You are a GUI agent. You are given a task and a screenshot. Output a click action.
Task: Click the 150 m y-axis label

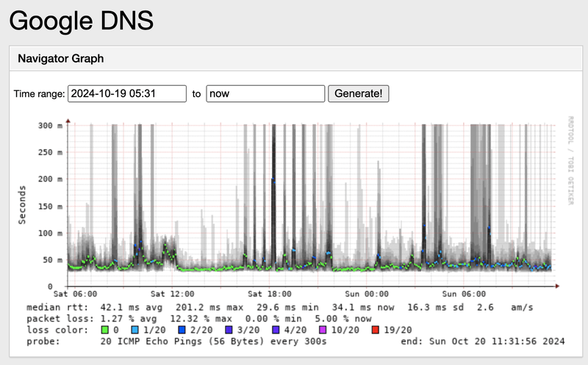coord(50,206)
